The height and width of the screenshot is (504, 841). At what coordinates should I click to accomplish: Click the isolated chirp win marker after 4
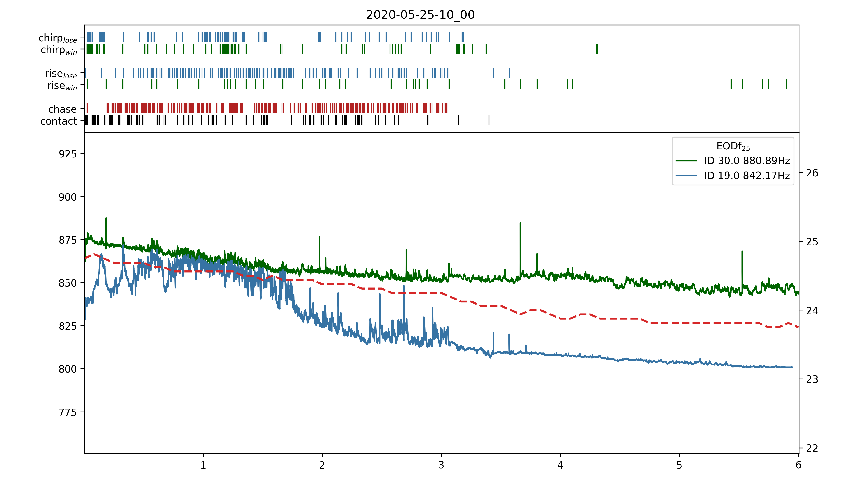(597, 49)
